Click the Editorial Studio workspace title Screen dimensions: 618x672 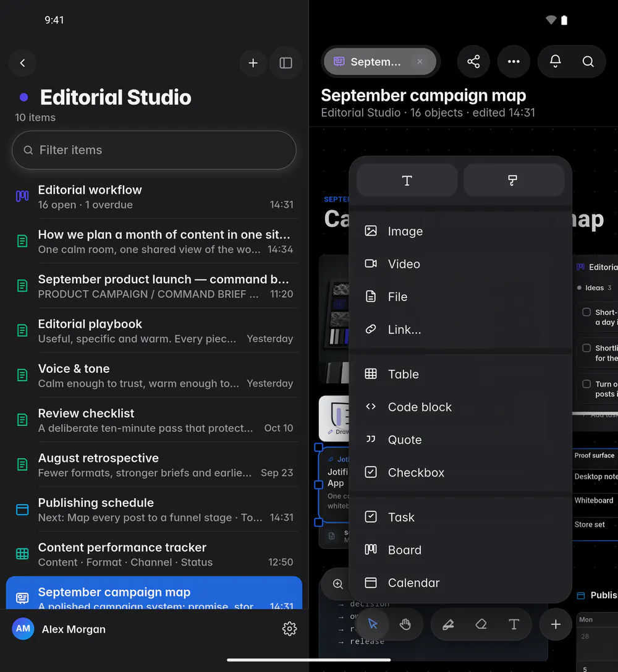[x=116, y=97]
